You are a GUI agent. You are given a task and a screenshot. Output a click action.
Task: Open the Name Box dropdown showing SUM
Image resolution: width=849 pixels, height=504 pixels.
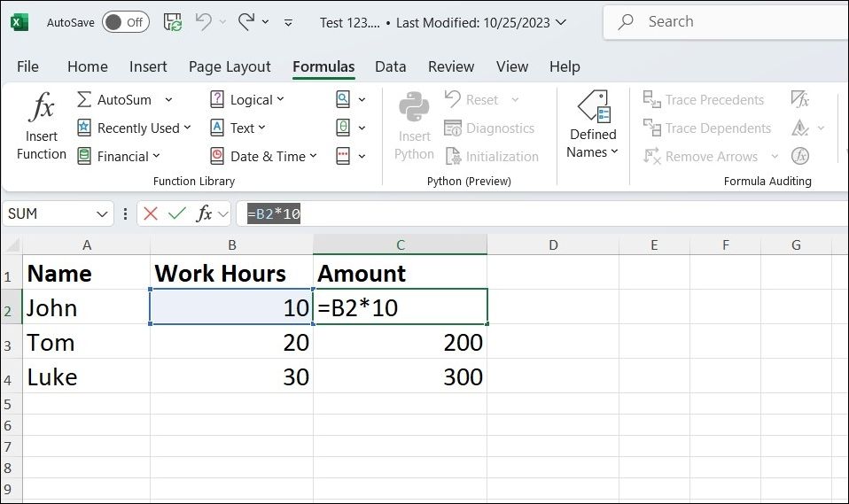coord(102,213)
